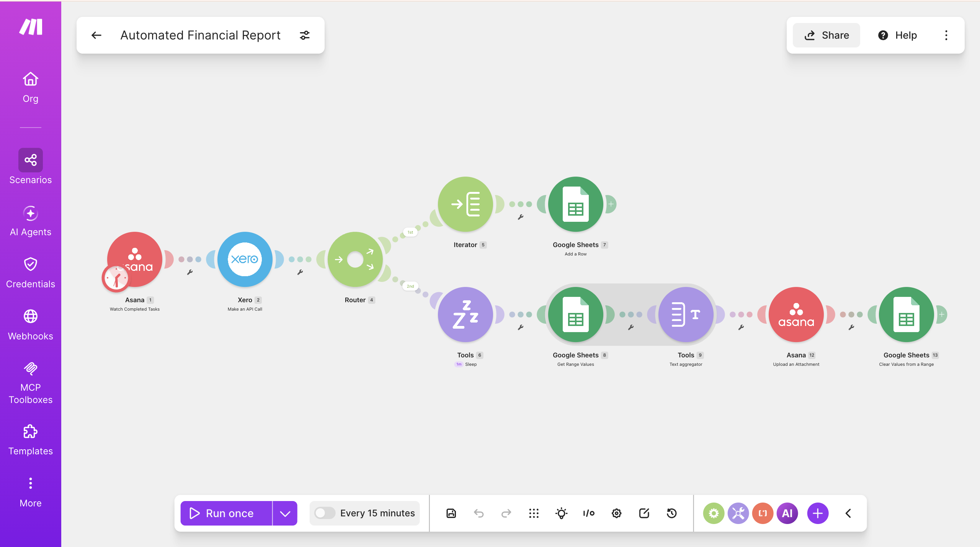
Task: Open the AI assistant icon
Action: [x=787, y=513]
